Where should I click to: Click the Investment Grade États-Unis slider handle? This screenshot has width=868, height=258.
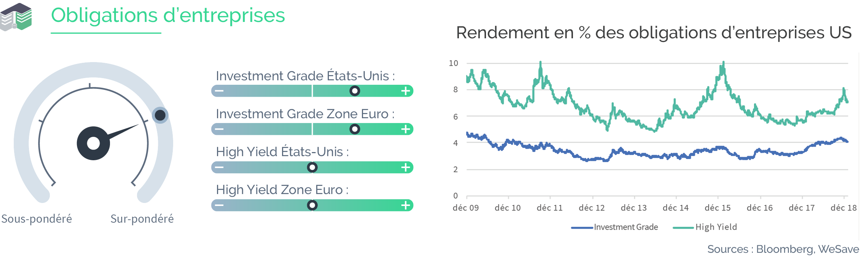click(x=355, y=91)
